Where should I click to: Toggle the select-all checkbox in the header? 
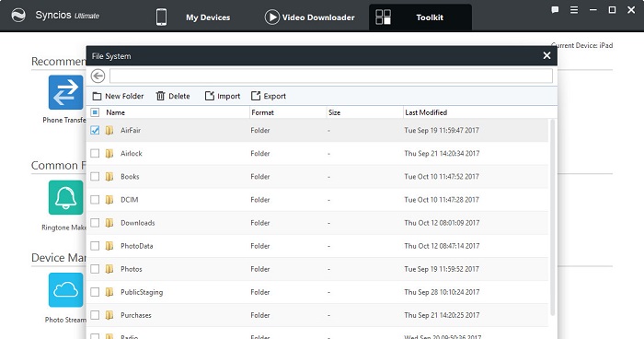(x=95, y=112)
